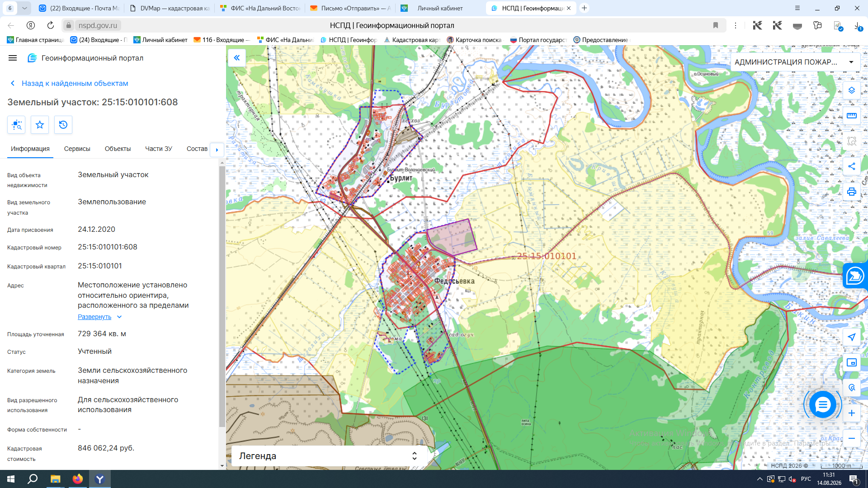Open the Сервисы tab
This screenshot has height=488, width=868.
[x=77, y=149]
